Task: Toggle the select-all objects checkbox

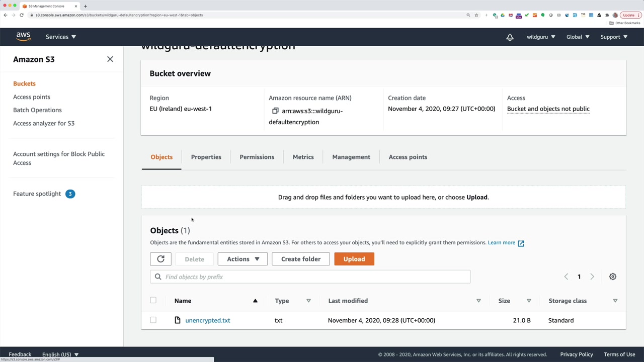Action: [153, 301]
